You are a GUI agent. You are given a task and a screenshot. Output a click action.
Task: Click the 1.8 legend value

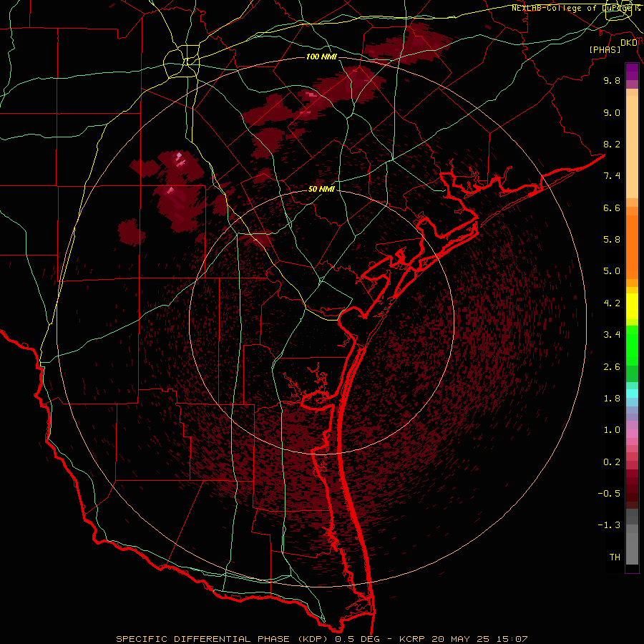click(612, 399)
